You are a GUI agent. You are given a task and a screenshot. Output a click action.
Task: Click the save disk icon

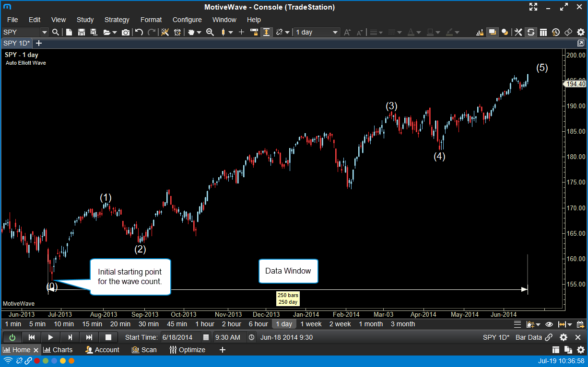[x=81, y=32]
